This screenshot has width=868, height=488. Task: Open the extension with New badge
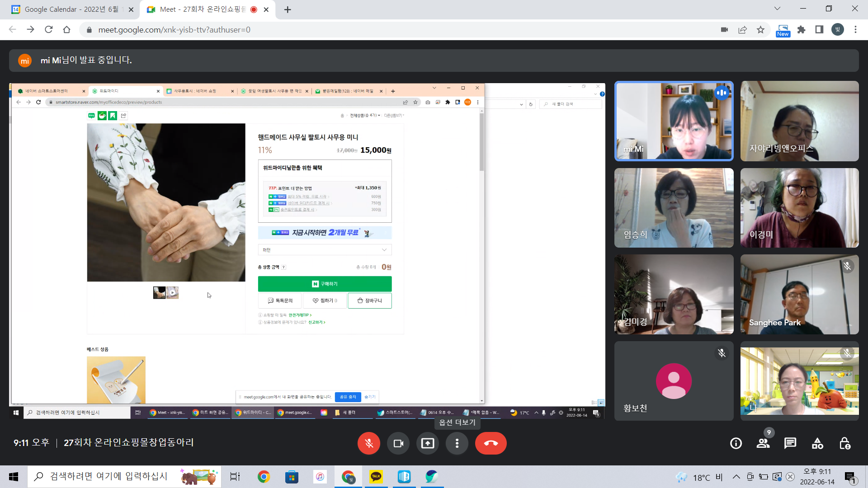pos(783,30)
